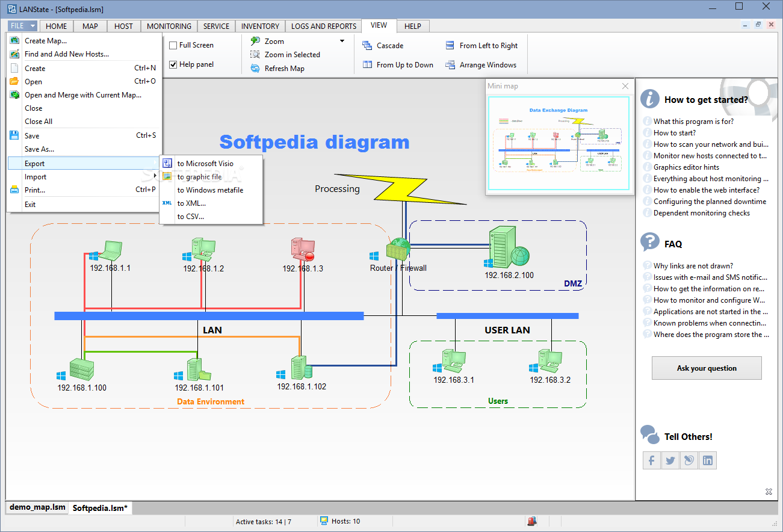
Task: Expand the Import submenu
Action: pyautogui.click(x=84, y=176)
